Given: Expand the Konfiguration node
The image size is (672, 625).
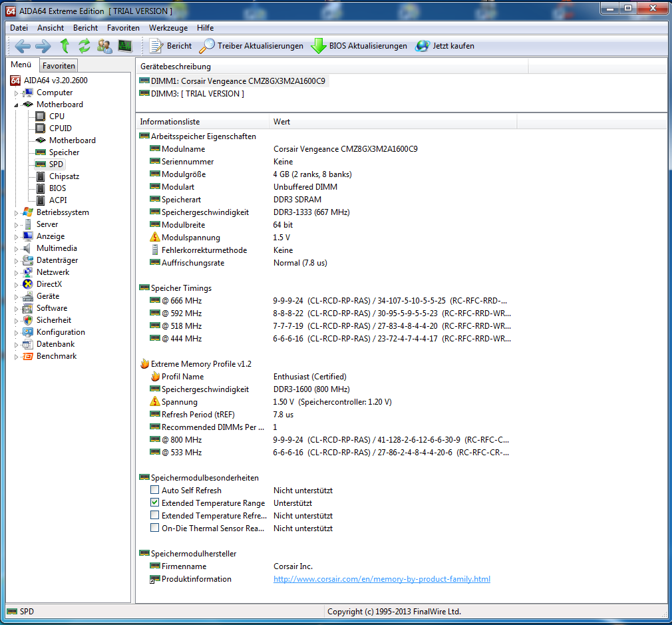Looking at the screenshot, I should click(16, 333).
